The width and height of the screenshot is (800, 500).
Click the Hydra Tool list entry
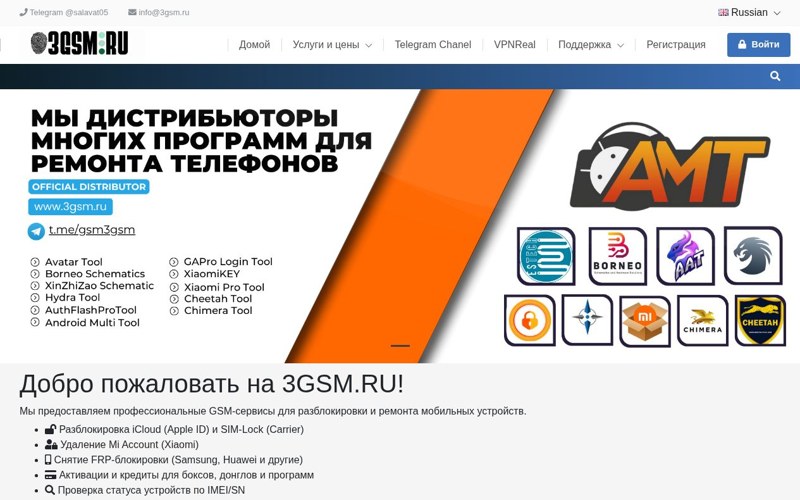click(x=72, y=297)
